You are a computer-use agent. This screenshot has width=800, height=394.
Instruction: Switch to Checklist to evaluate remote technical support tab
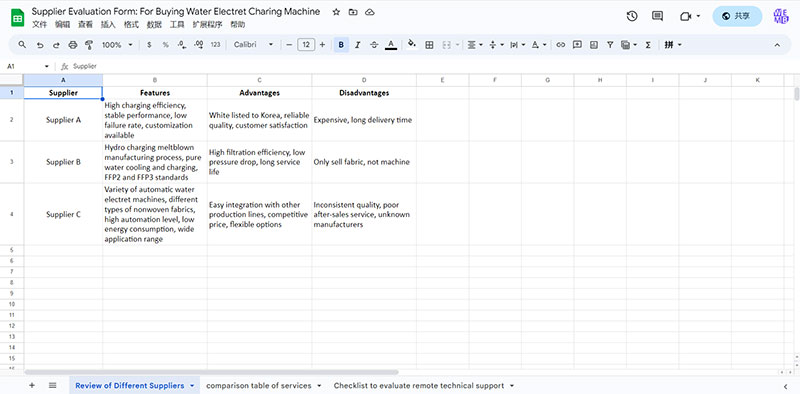(419, 386)
